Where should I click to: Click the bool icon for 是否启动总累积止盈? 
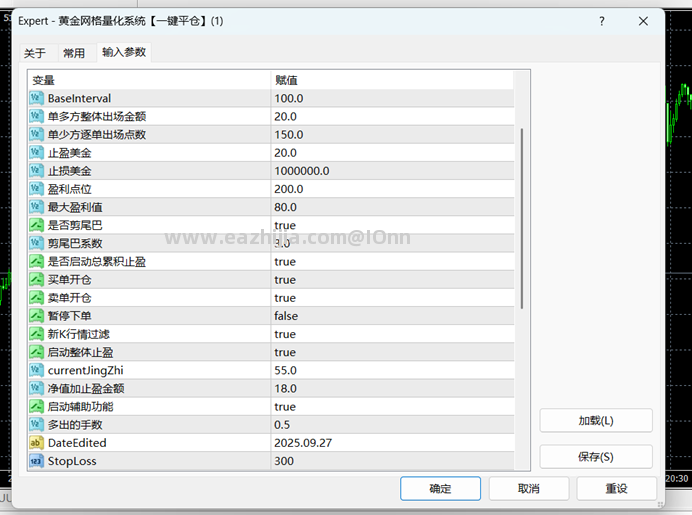37,261
